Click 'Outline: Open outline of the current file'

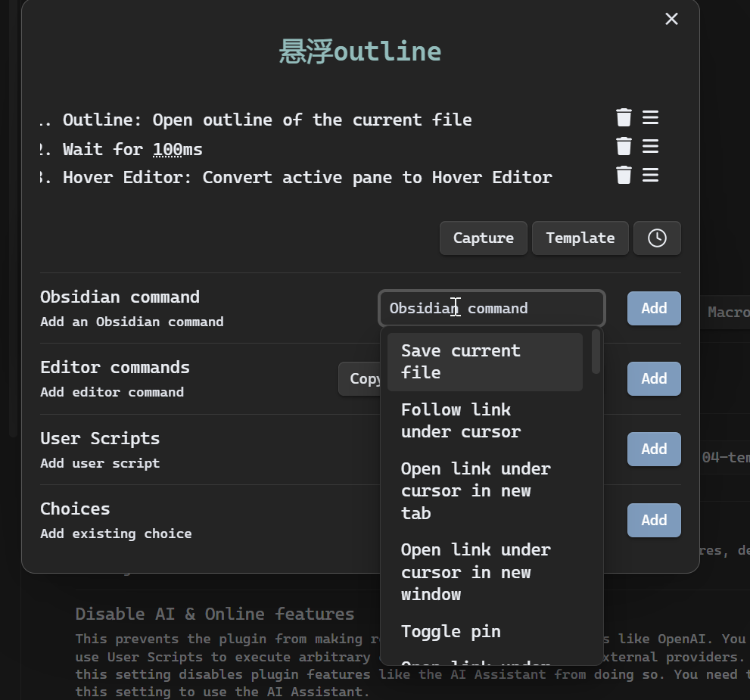click(x=267, y=120)
